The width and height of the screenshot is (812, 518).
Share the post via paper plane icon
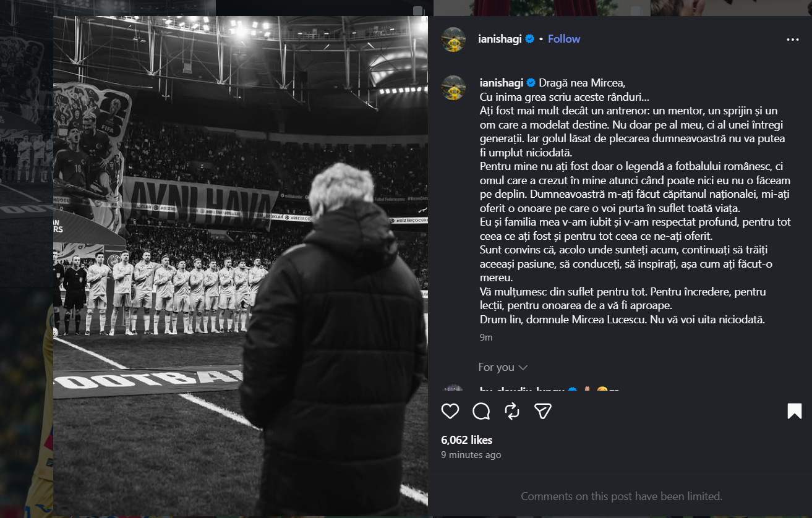(542, 412)
